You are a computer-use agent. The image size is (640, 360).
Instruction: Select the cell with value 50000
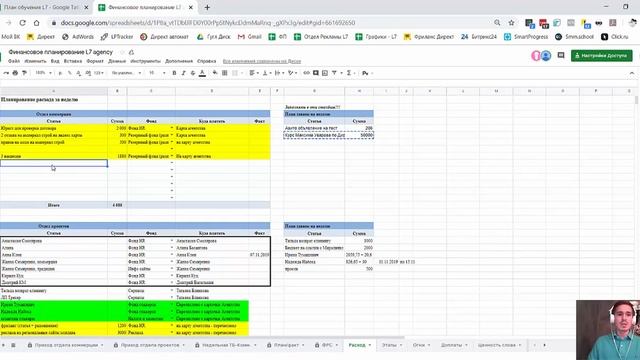359,135
